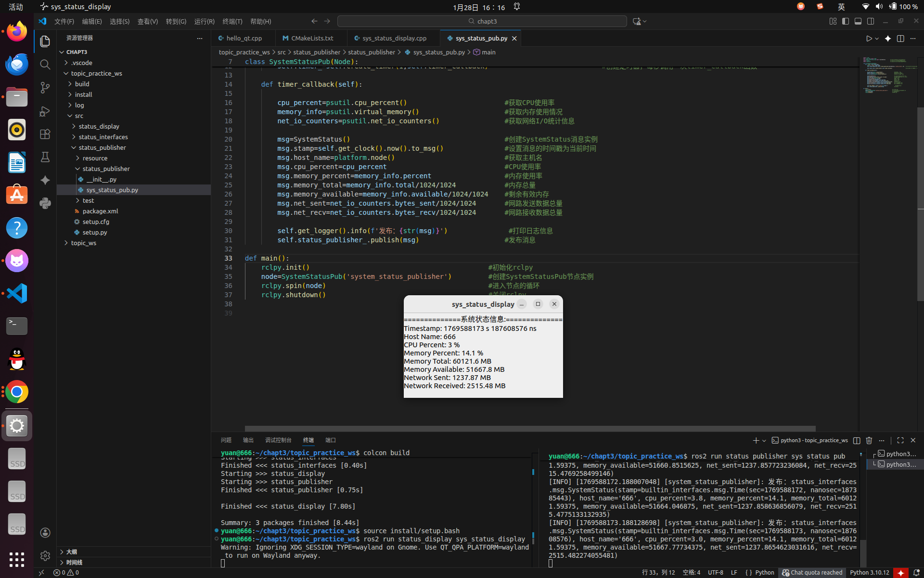Open setup.py in explorer
This screenshot has height=578, width=924.
tap(134, 232)
